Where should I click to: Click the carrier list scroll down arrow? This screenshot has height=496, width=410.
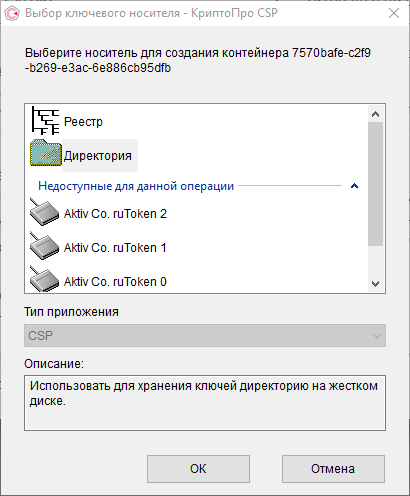(375, 284)
